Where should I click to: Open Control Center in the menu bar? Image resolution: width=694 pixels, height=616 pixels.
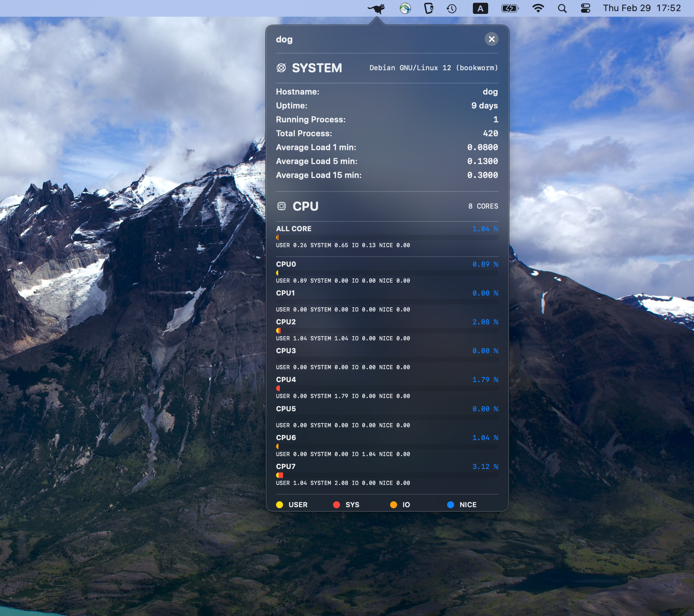[585, 8]
